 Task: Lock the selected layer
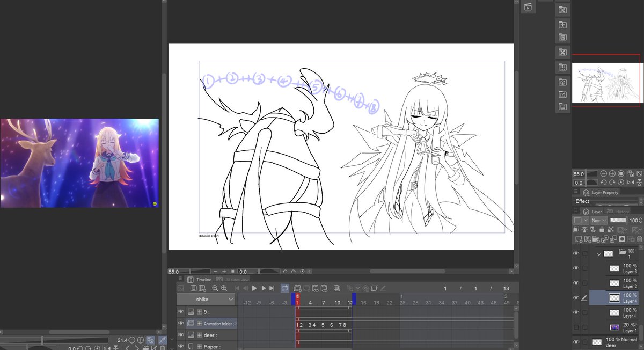point(602,229)
